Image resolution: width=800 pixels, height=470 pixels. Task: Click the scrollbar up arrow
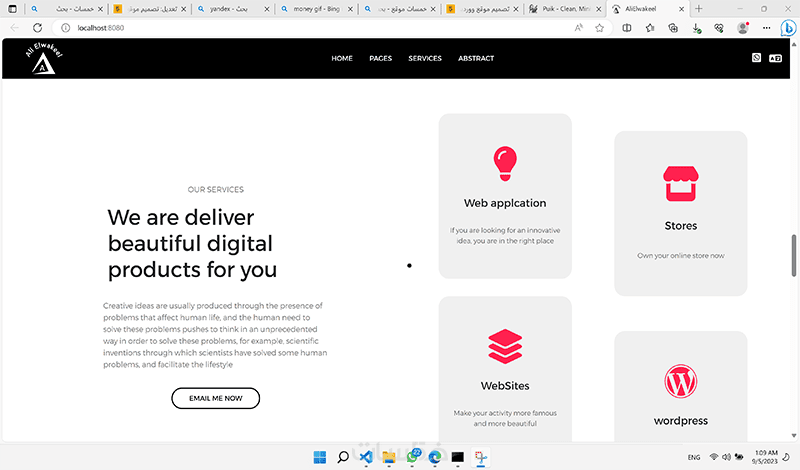pos(794,44)
